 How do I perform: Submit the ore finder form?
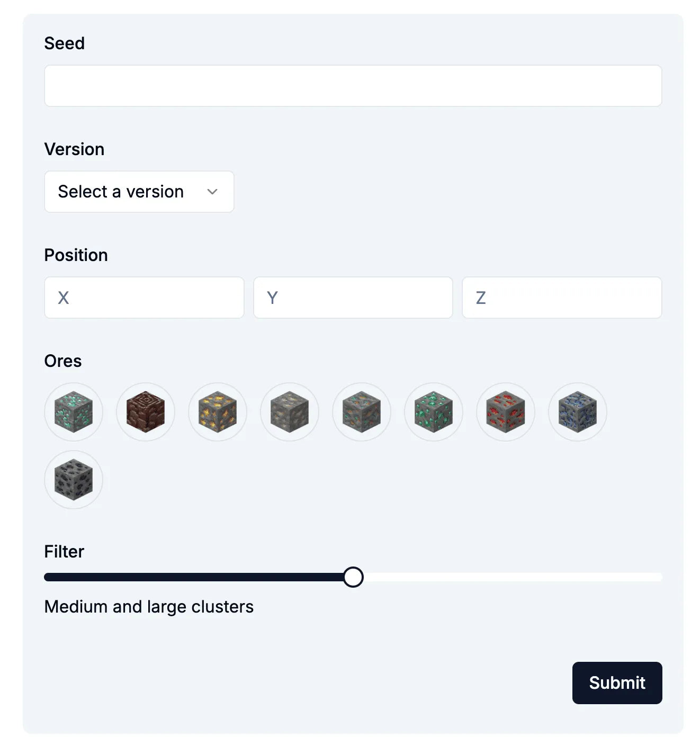point(617,683)
